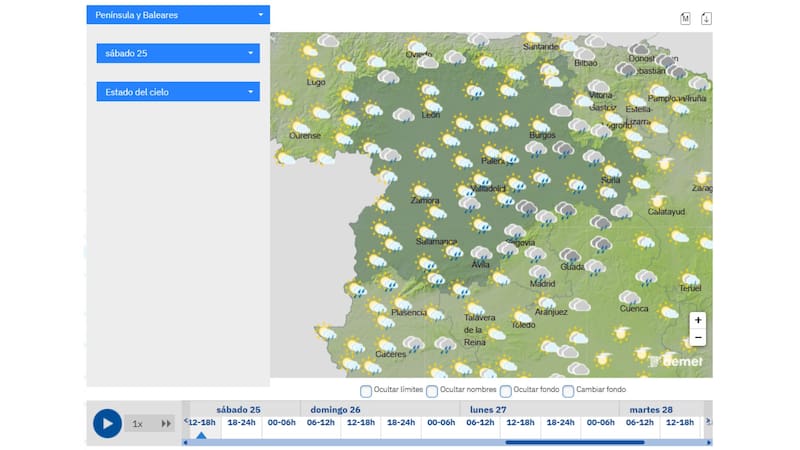Click the Lugo label on the map

(x=316, y=82)
